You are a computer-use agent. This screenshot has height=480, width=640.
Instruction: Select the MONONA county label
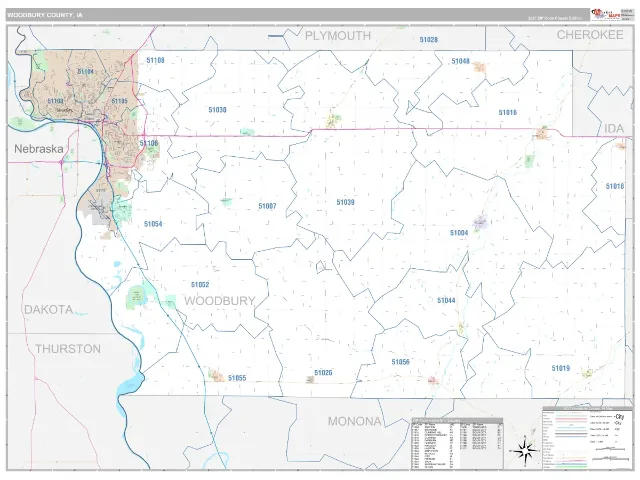tap(355, 421)
